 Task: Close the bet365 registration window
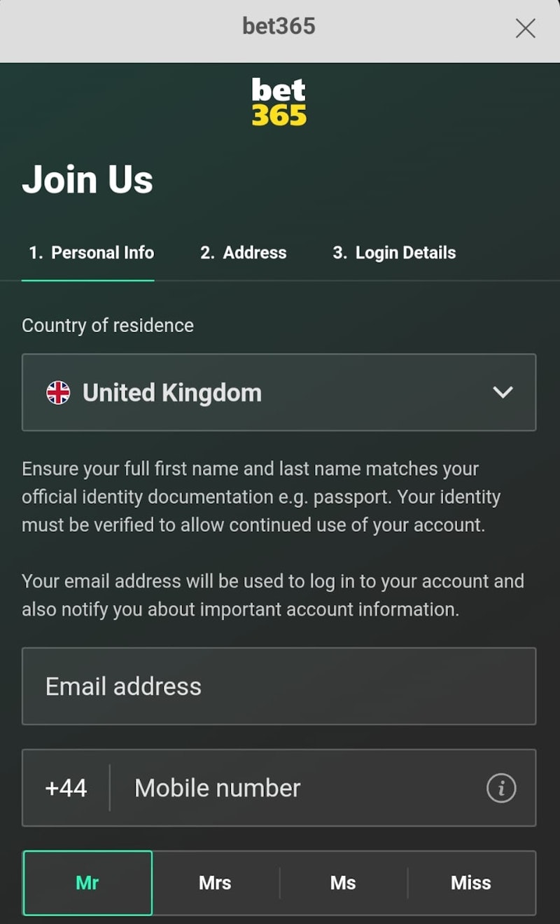click(525, 28)
